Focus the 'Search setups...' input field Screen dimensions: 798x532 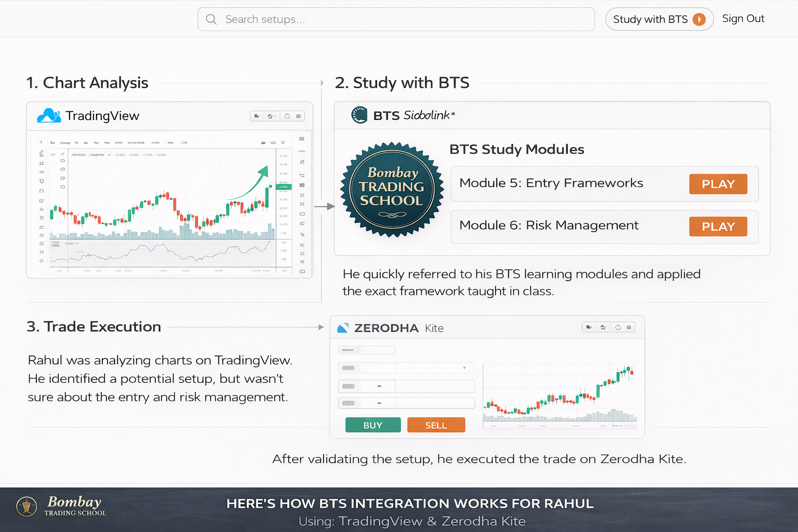pyautogui.click(x=396, y=19)
